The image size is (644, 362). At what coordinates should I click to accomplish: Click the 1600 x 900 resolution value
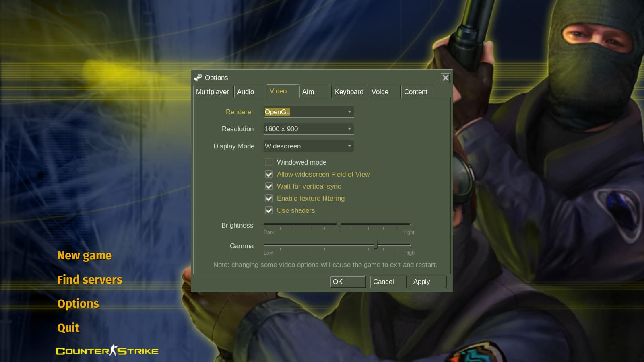[281, 129]
